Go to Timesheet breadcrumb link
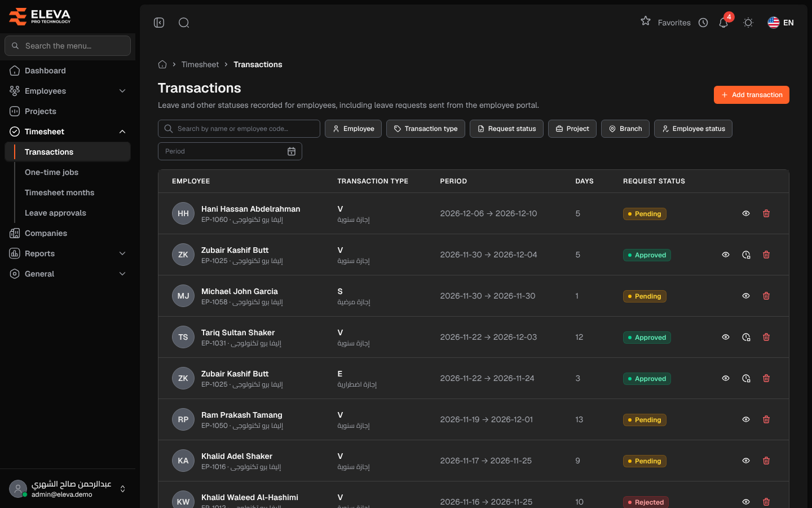Image resolution: width=812 pixels, height=508 pixels. pos(200,64)
